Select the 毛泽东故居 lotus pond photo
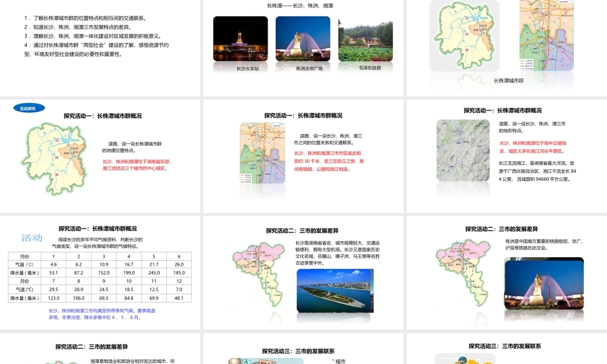Viewport: 607px width, 364px height. [x=365, y=39]
